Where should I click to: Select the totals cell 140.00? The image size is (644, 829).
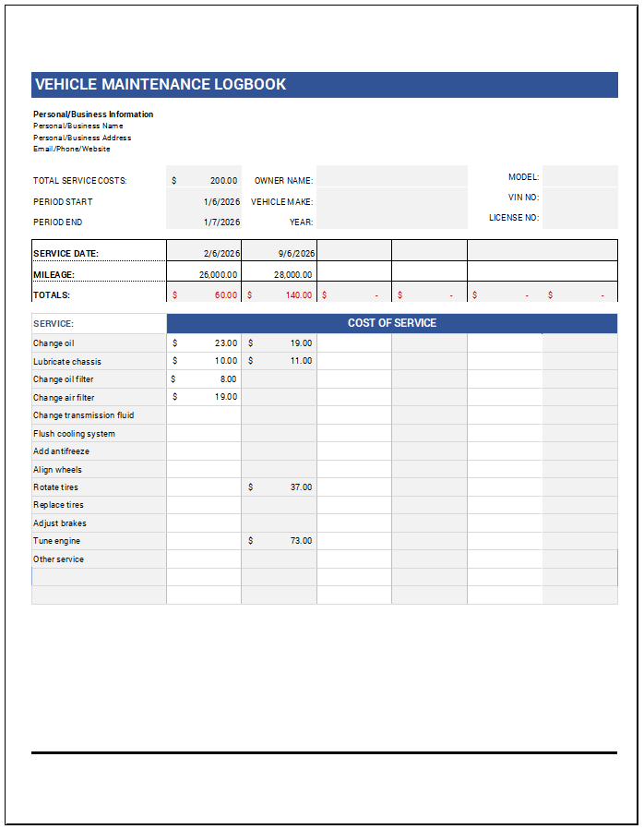point(279,293)
